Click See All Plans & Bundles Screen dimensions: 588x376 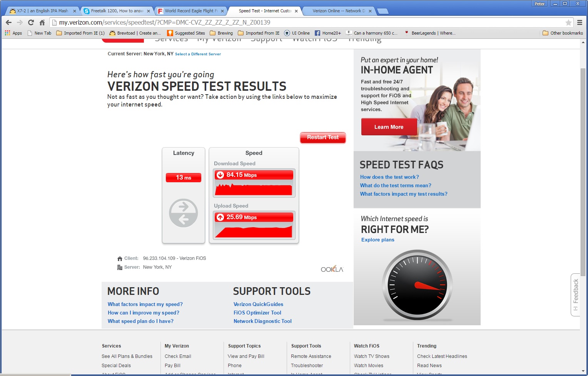(x=127, y=356)
